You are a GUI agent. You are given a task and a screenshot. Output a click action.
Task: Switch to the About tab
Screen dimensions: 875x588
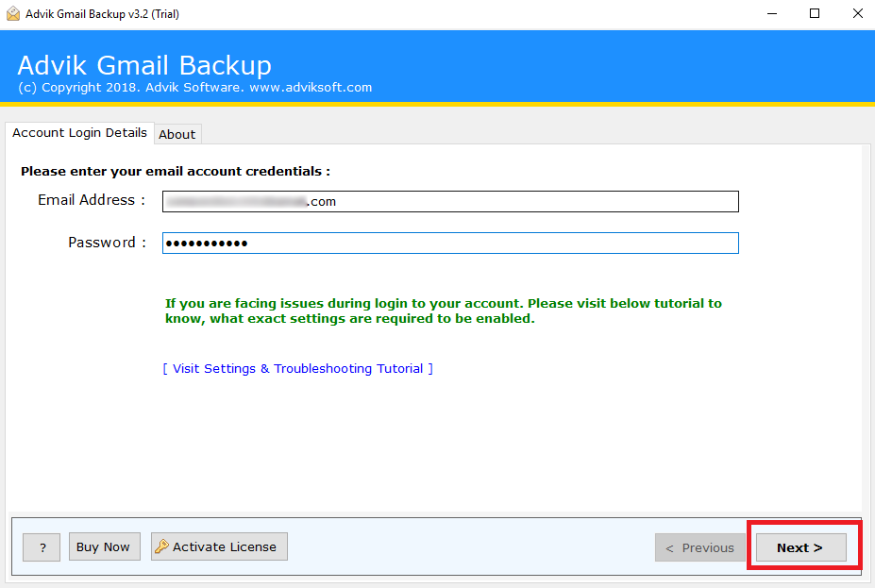click(x=177, y=134)
